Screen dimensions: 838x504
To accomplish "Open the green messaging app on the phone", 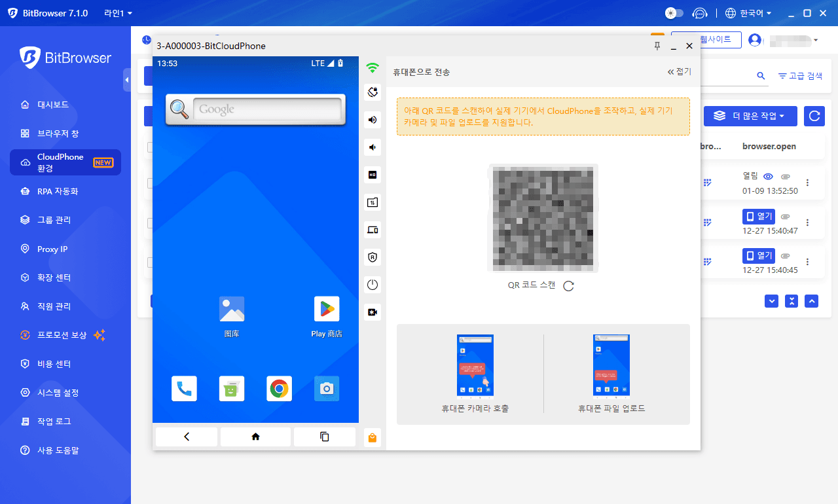I will (x=232, y=388).
